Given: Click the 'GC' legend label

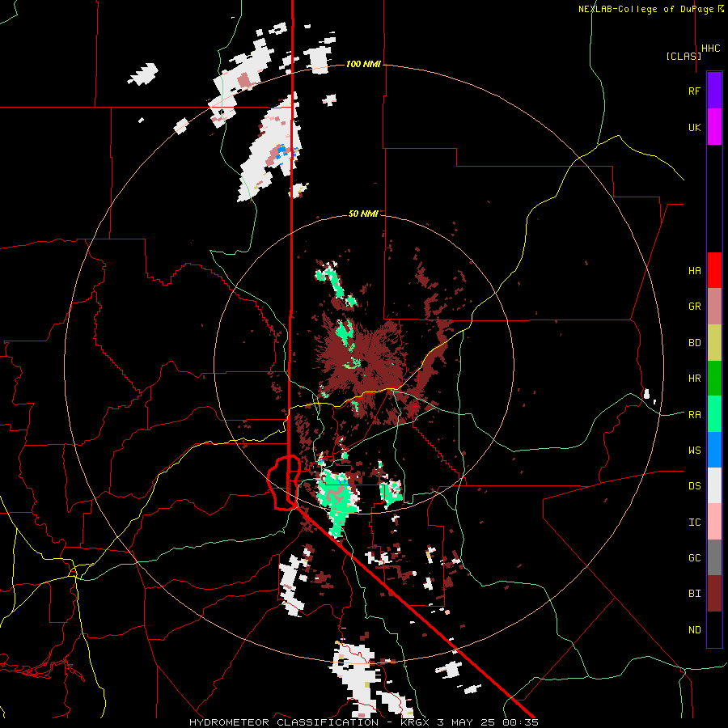Looking at the screenshot, I should (x=694, y=558).
